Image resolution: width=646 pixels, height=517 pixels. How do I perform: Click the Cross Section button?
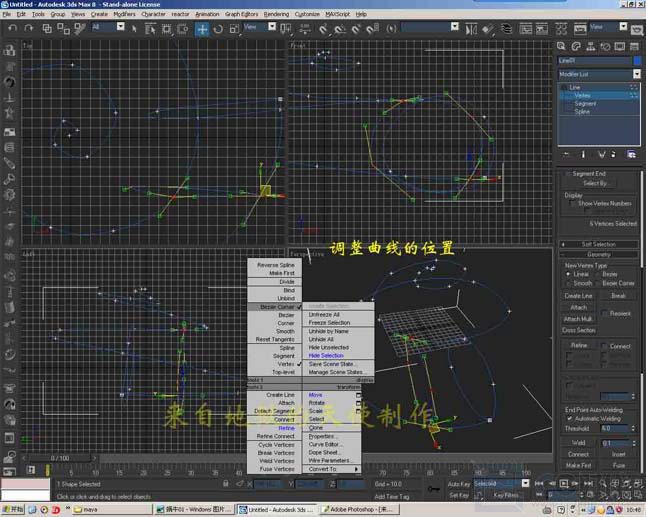(x=578, y=330)
